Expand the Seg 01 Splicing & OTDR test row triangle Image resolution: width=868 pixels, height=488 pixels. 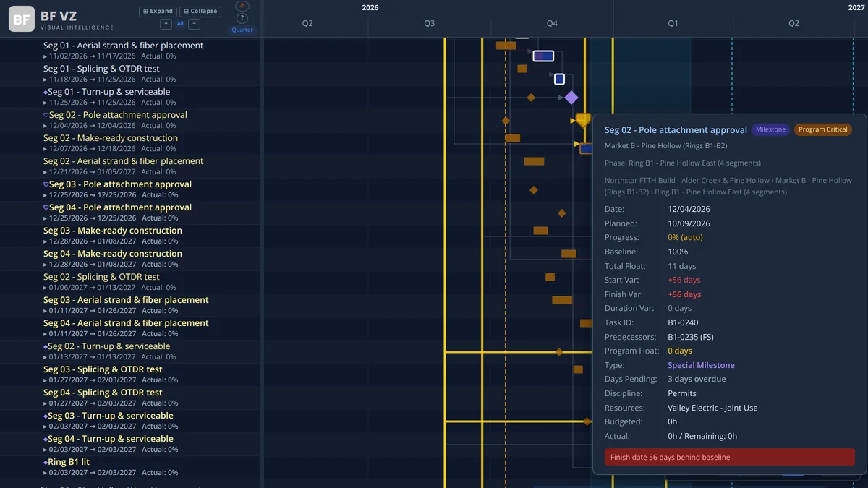46,80
